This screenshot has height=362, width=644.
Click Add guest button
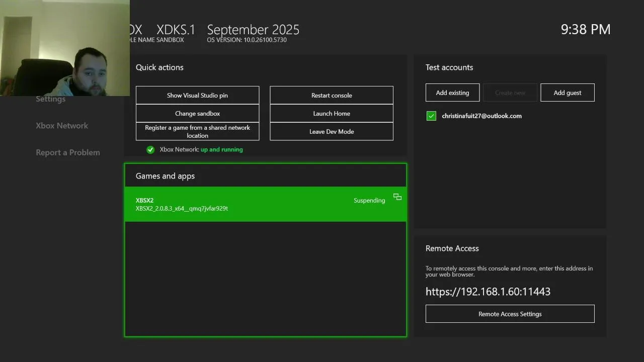568,93
